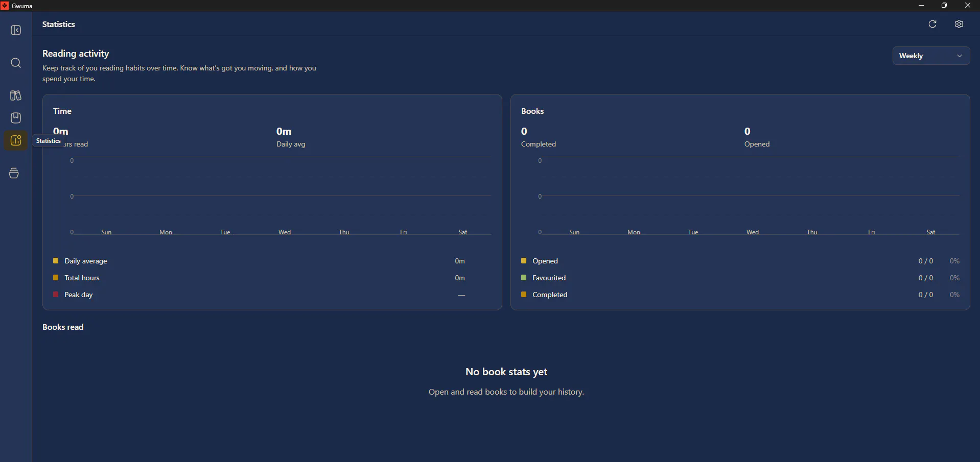Open the search page from sidebar
The image size is (980, 462).
click(x=16, y=63)
